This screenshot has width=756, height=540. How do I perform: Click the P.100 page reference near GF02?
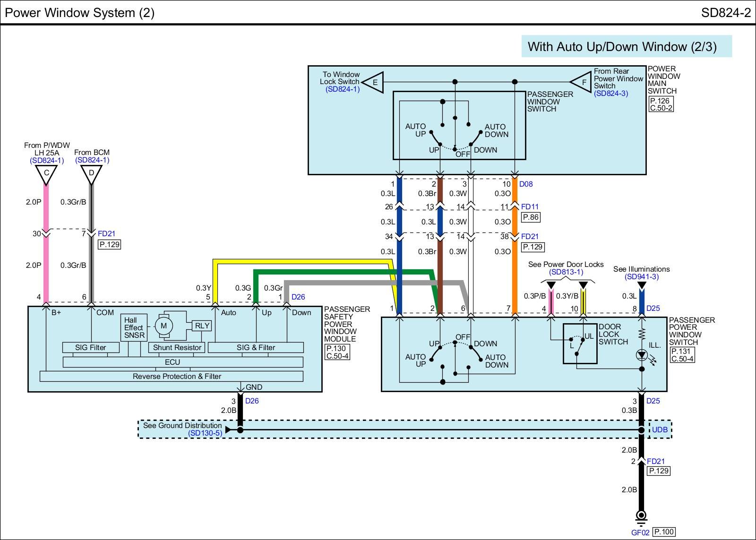664,532
